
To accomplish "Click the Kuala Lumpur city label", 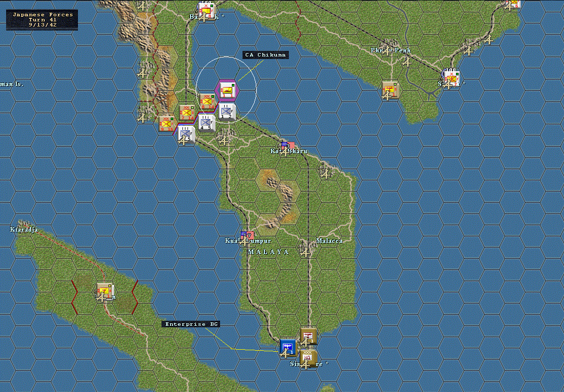I will point(248,241).
